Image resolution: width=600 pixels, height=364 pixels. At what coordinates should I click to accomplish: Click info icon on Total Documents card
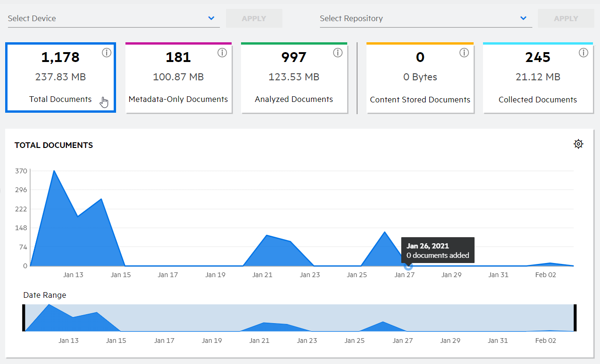tap(107, 53)
